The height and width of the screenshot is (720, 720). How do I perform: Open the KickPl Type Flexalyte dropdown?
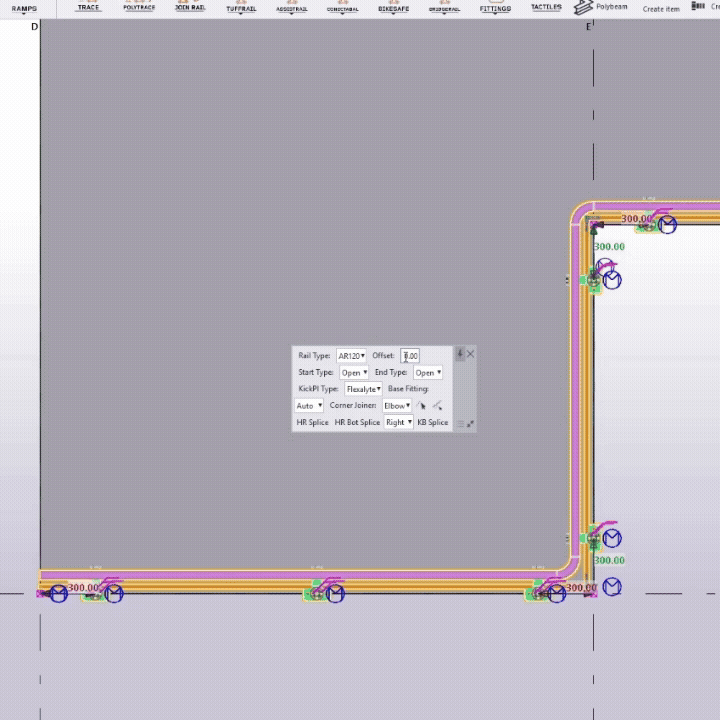pos(363,389)
